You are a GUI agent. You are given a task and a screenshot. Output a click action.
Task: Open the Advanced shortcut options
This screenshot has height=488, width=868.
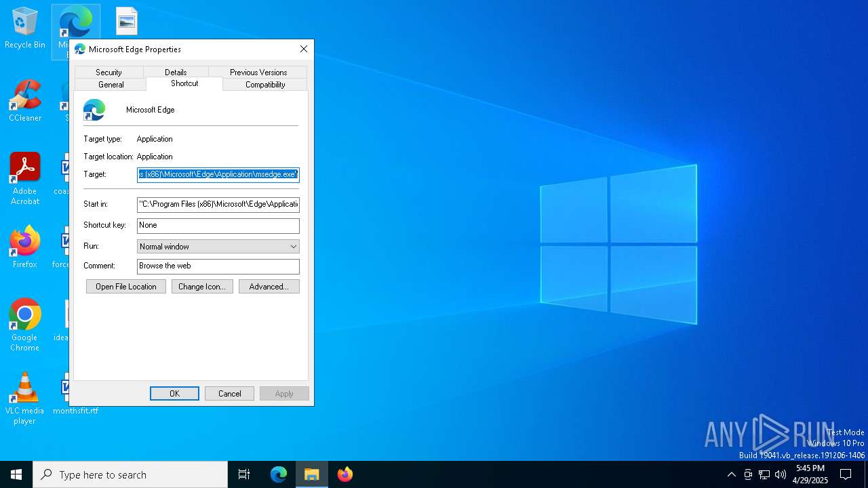pos(269,287)
